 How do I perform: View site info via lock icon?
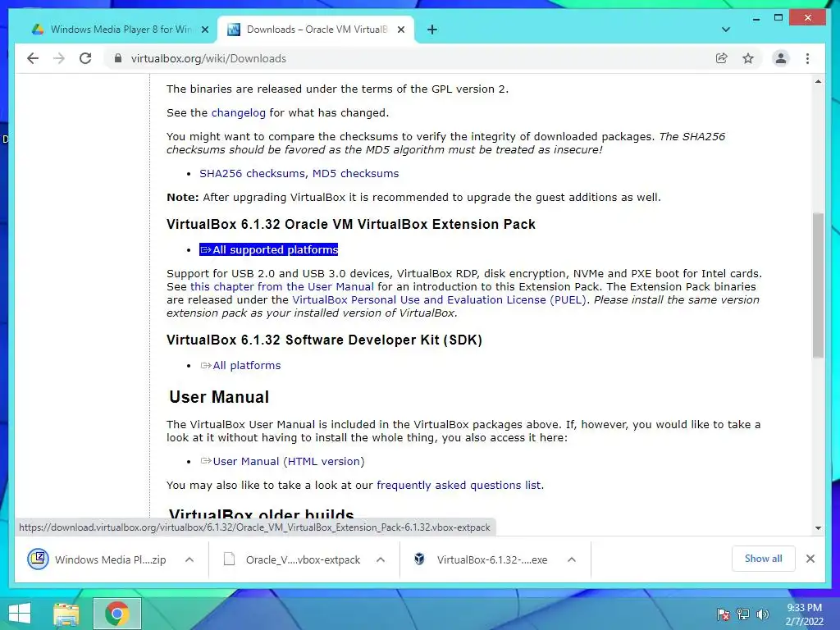tap(118, 58)
